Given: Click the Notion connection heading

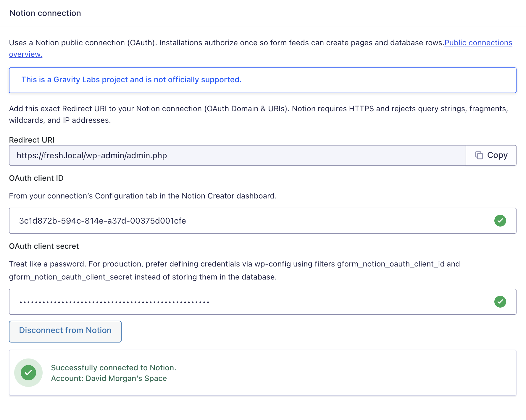Looking at the screenshot, I should 45,13.
